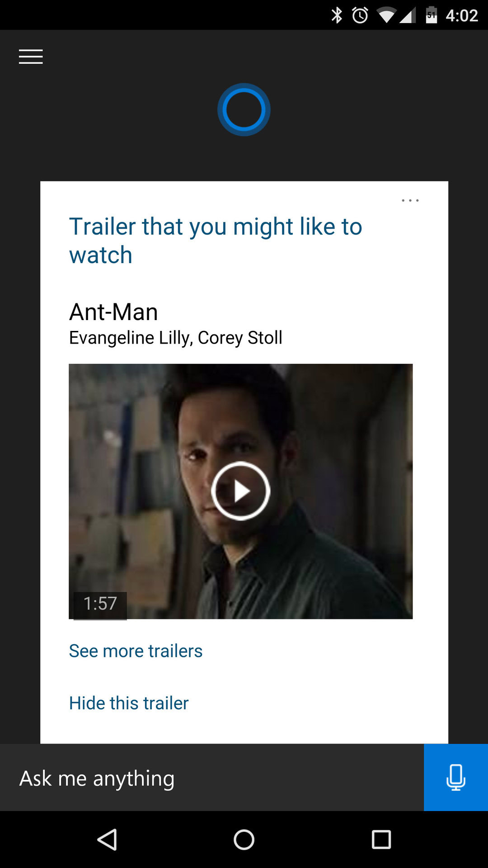Screen dimensions: 488x868
Task: Select Hide this trailer link
Action: (x=129, y=703)
